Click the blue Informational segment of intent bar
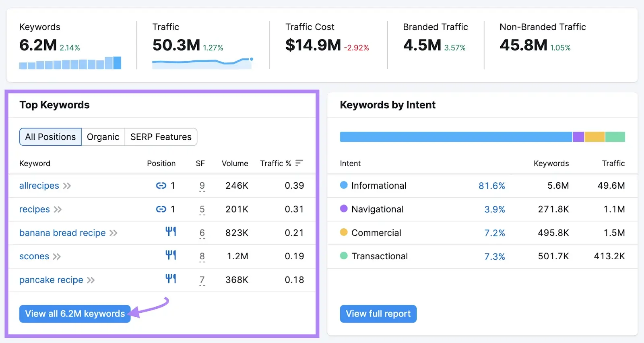Screen dimensions: 644x343 tap(456, 137)
